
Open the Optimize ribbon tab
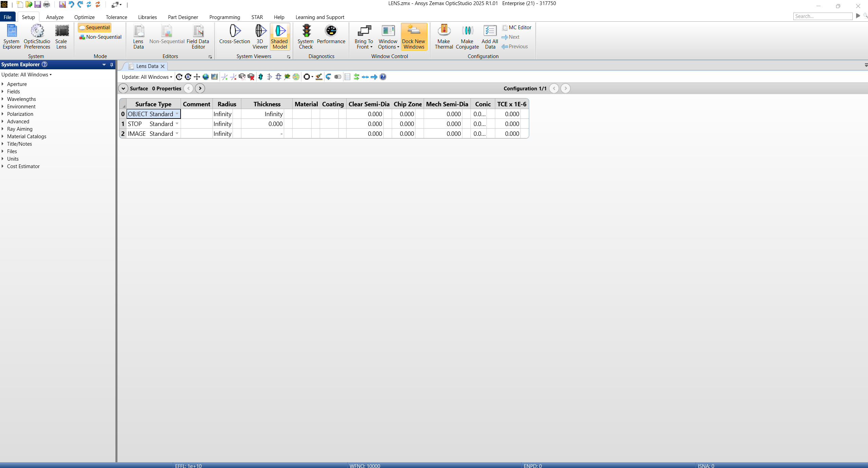84,17
